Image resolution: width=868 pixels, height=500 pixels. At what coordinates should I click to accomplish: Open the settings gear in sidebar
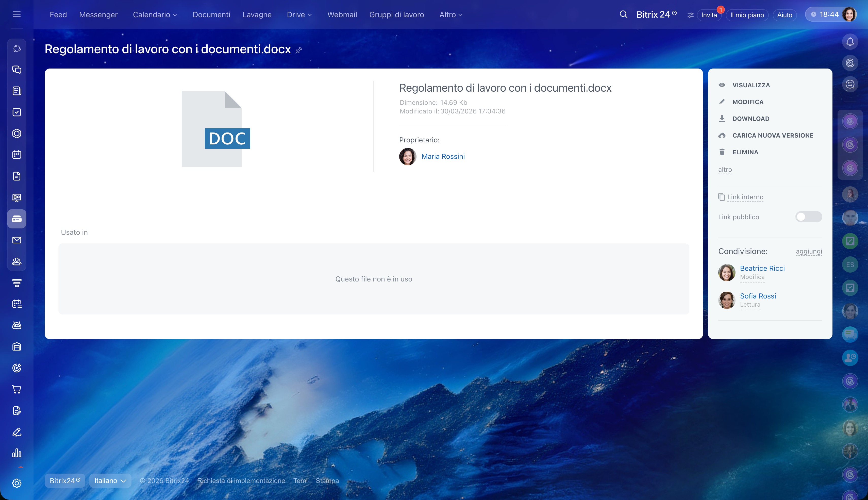[x=16, y=483]
